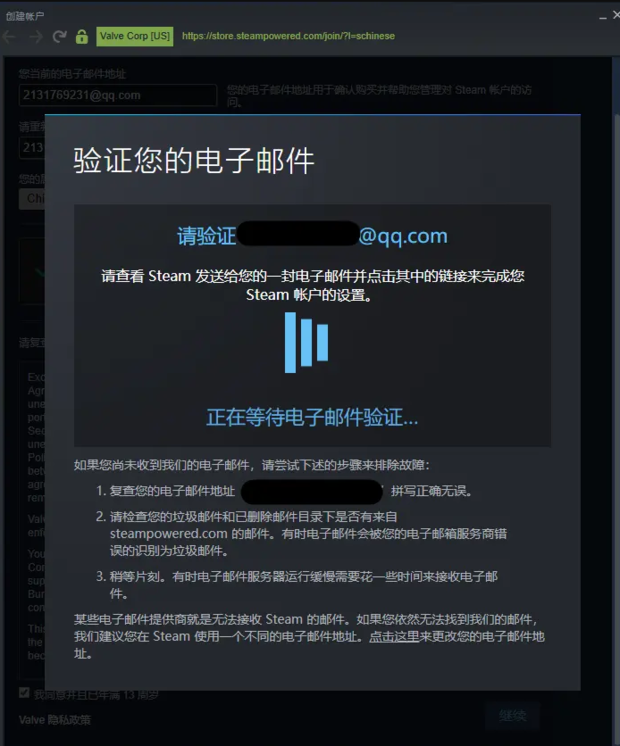
Task: Click the window title 创建帐户
Action: coord(25,16)
